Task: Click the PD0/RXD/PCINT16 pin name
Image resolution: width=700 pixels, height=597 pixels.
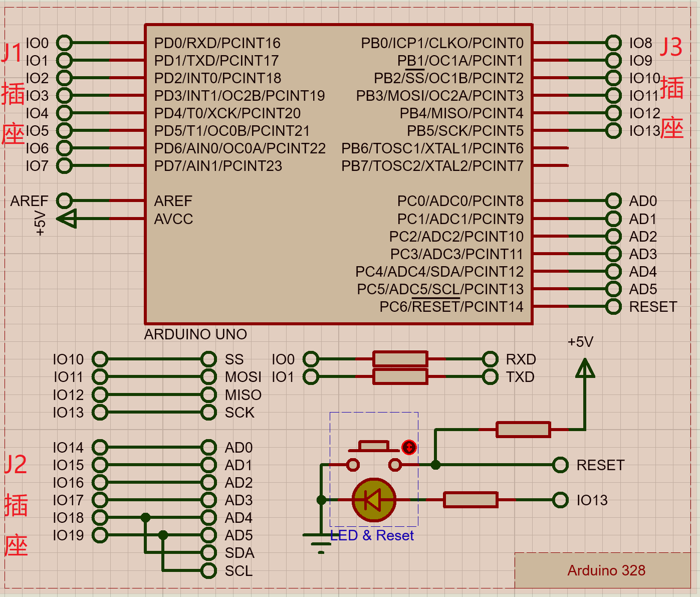Action: [217, 43]
